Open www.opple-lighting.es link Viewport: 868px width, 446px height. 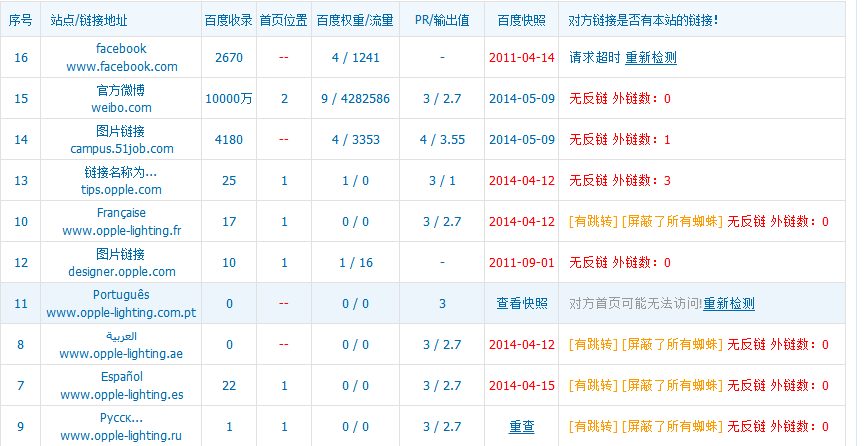(121, 395)
